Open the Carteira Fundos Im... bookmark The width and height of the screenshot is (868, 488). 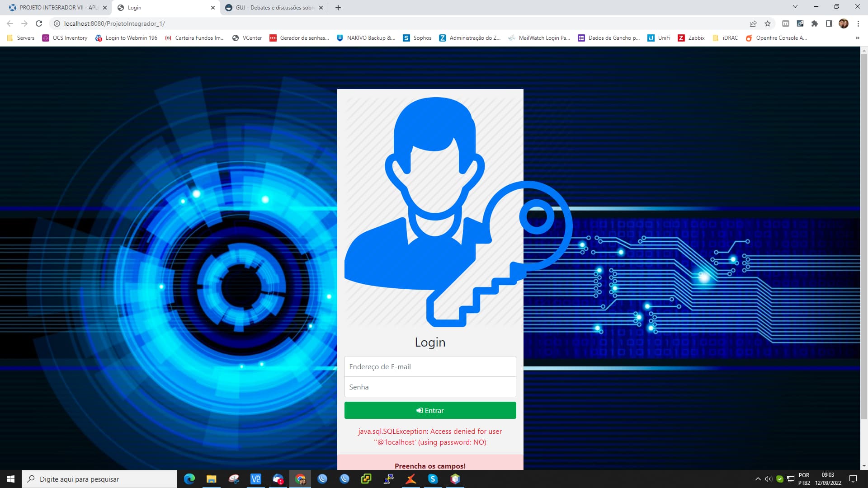click(195, 38)
